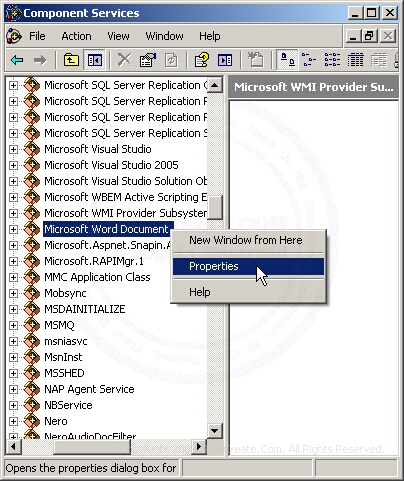Viewport: 404px width, 481px height.
Task: Choose Properties from the context menu
Action: (248, 266)
